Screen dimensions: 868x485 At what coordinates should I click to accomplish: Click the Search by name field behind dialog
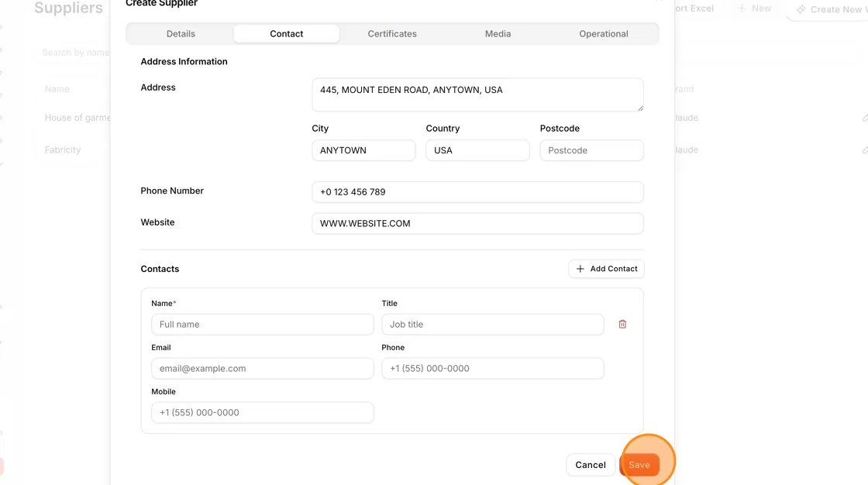coord(76,53)
